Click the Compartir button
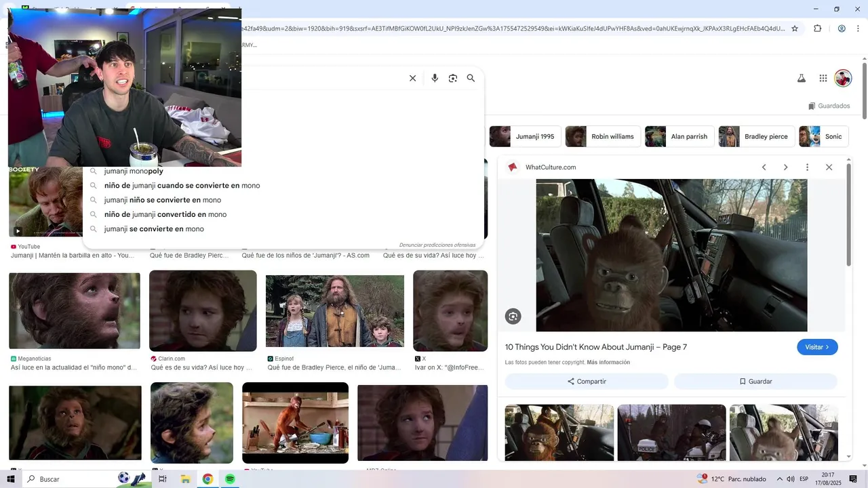 (x=587, y=382)
